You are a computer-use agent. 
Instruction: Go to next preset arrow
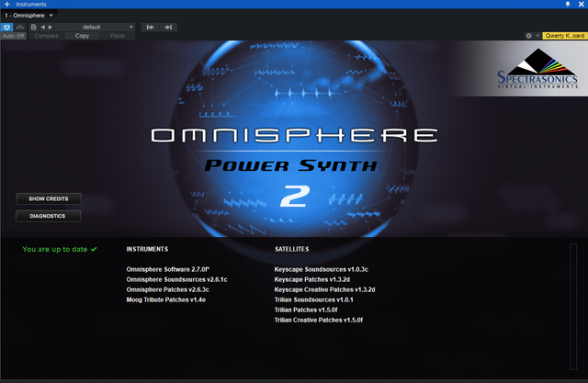tap(51, 27)
